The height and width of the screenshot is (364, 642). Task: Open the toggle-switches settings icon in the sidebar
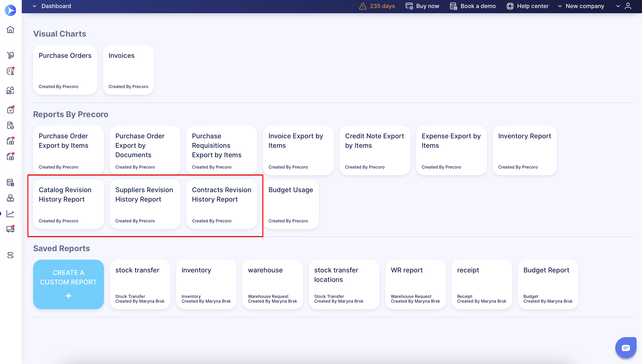tap(10, 255)
